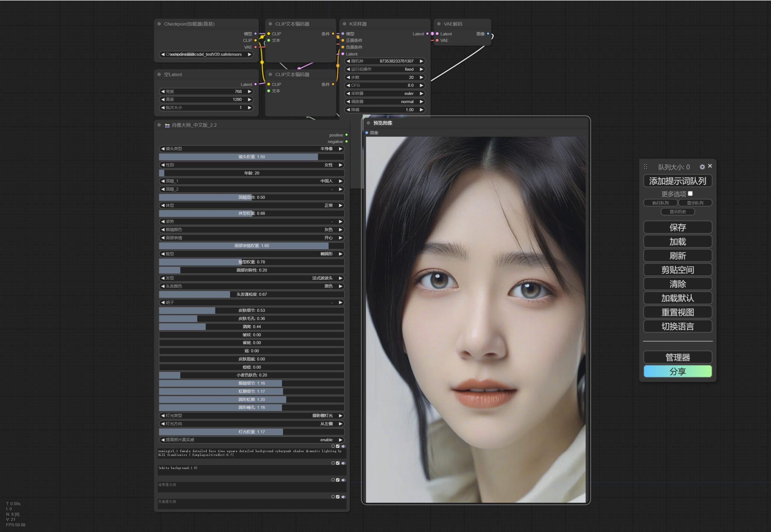Click VAE output port on Checkpoint加载器
771x532 pixels.
pyautogui.click(x=255, y=47)
